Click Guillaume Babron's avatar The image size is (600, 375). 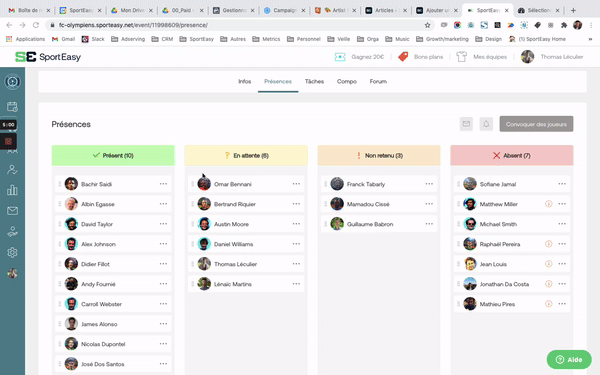tap(337, 224)
